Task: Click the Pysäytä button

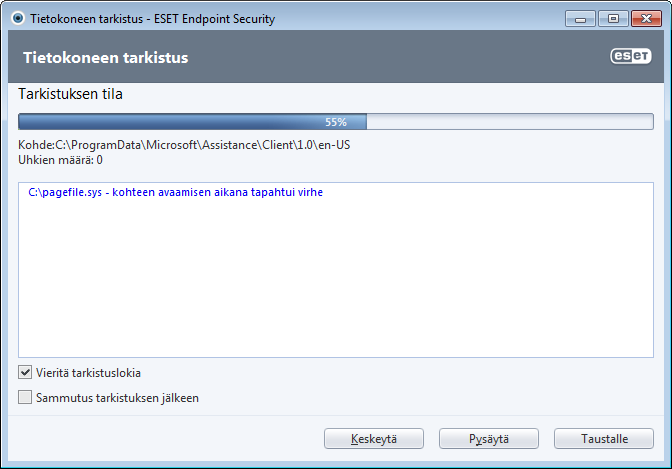Action: [x=489, y=439]
